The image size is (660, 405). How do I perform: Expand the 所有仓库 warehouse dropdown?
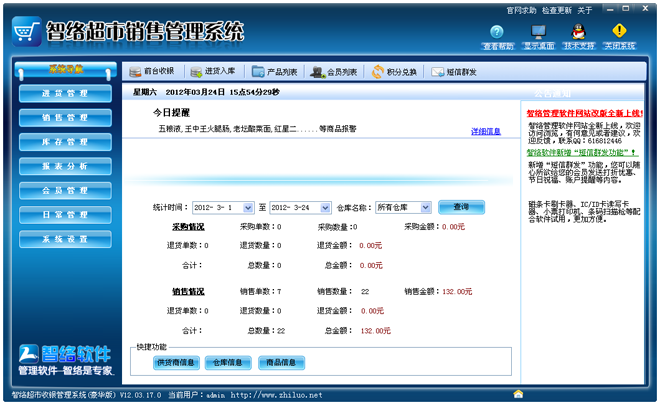(x=426, y=207)
